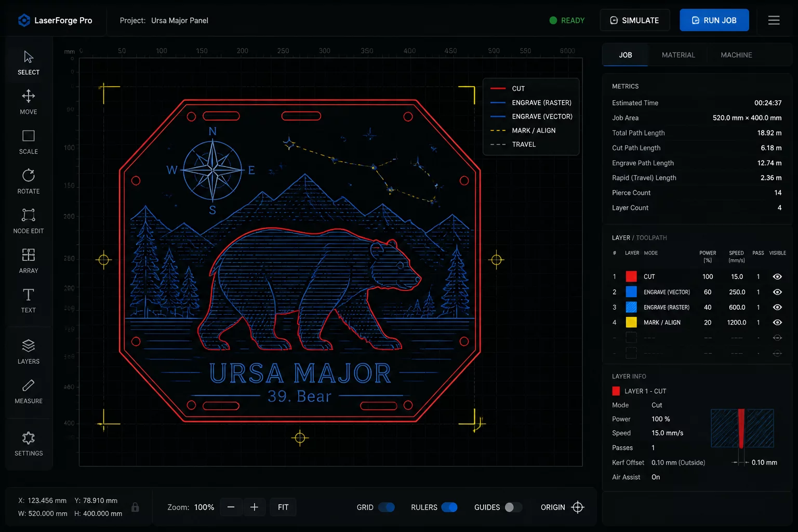This screenshot has width=798, height=532.
Task: Click the lock icon beside dimensions
Action: 135,507
